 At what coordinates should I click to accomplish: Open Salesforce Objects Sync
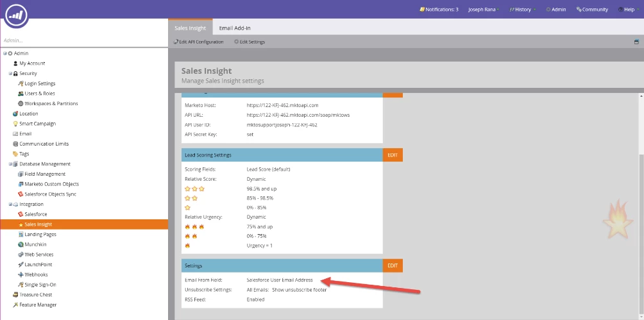(x=51, y=194)
